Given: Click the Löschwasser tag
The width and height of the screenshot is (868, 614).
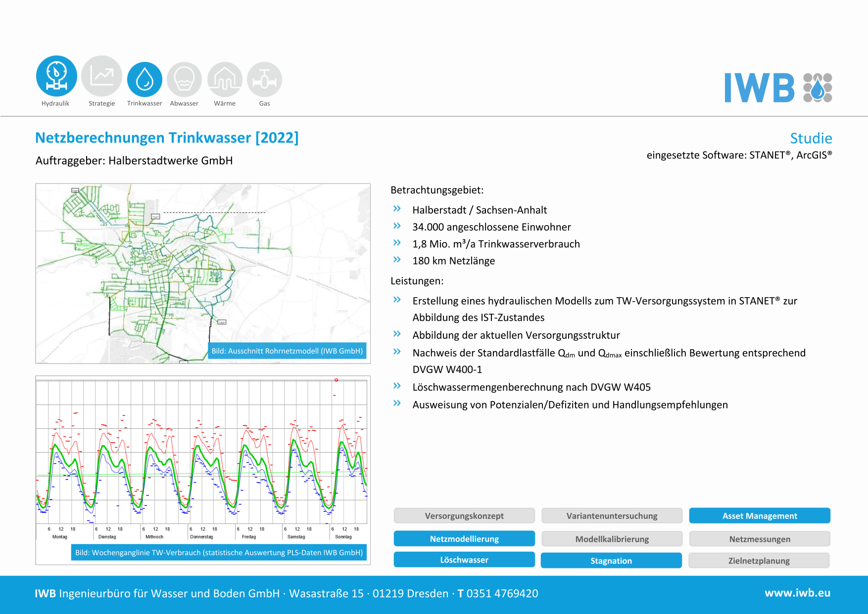Looking at the screenshot, I should coord(464,560).
